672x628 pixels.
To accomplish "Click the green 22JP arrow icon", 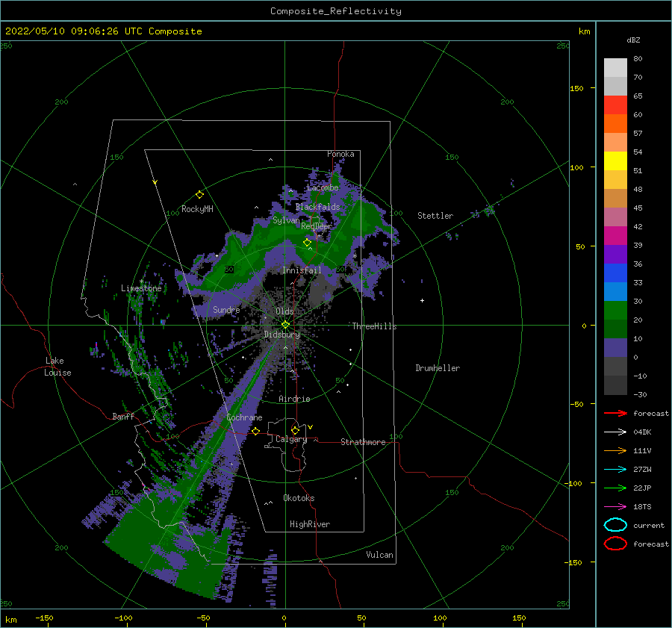I will pyautogui.click(x=615, y=488).
